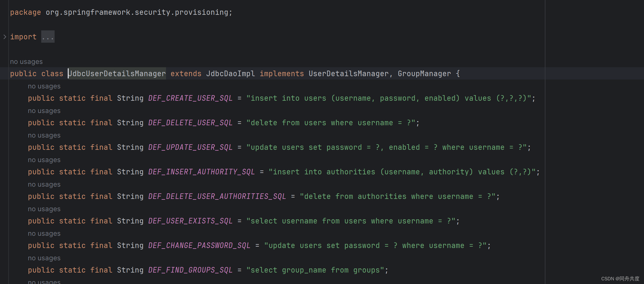This screenshot has height=284, width=644.
Task: Click the "select group_name from groups" string
Action: [315, 270]
